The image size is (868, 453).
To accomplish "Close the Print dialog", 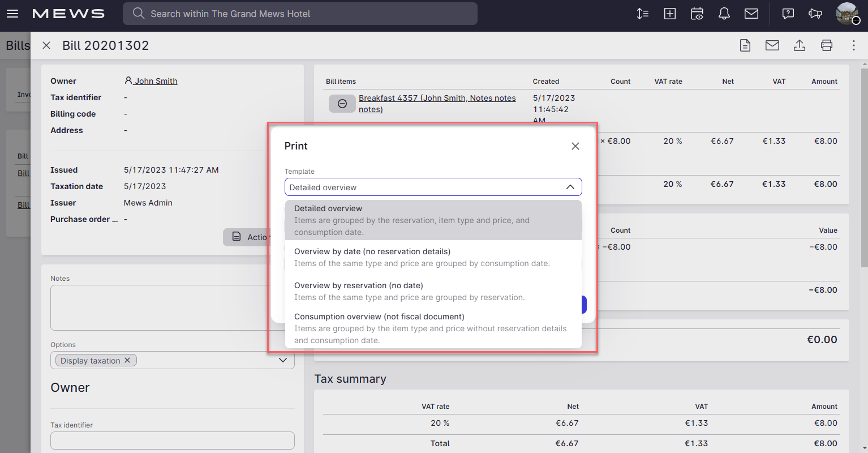I will coord(575,146).
